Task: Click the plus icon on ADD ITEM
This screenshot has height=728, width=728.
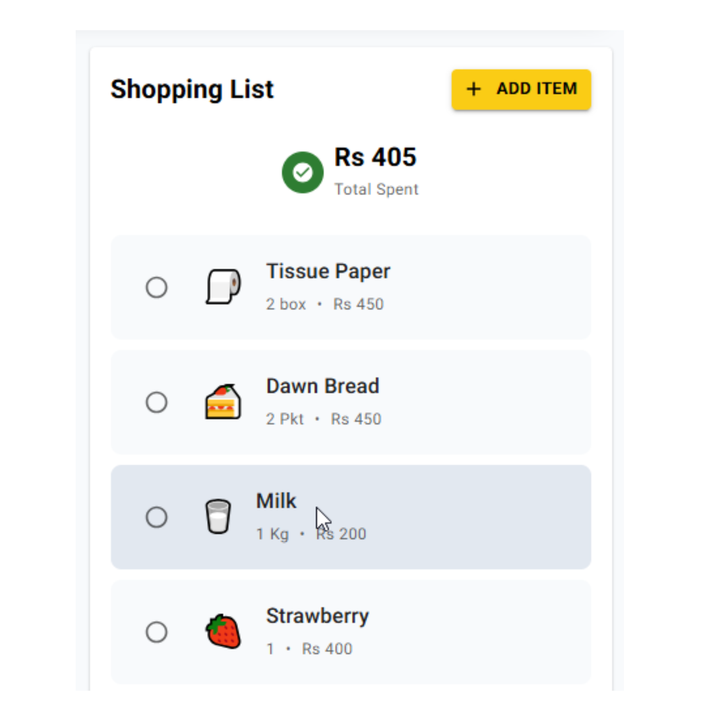Action: 473,89
